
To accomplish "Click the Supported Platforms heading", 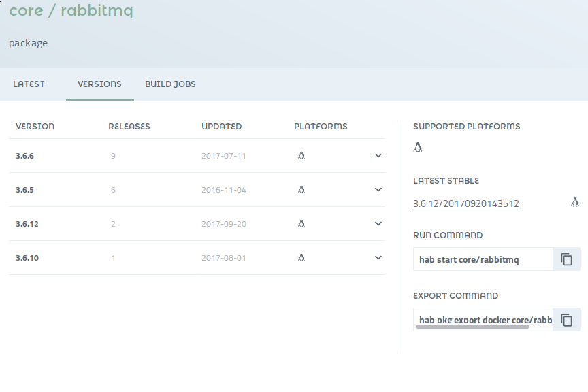I will pyautogui.click(x=466, y=127).
